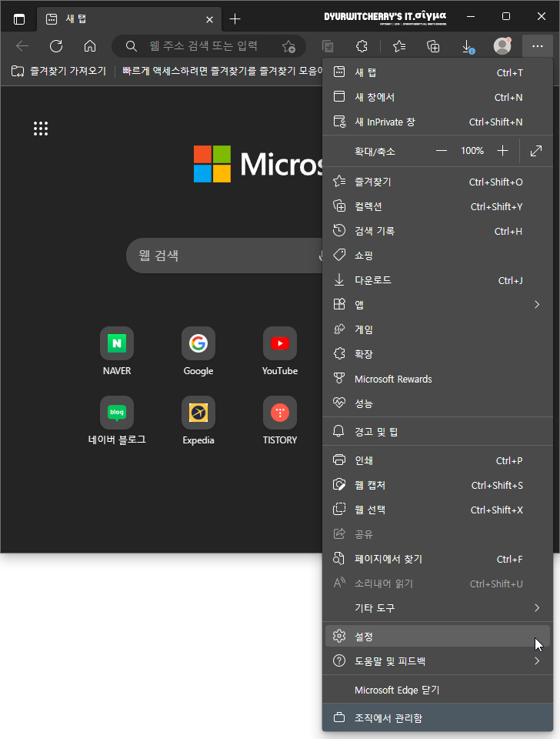The height and width of the screenshot is (739, 560).
Task: Select 새 창에서 menu item
Action: [438, 97]
